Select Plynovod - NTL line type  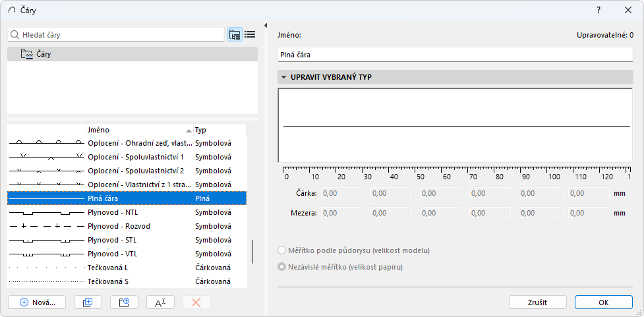pyautogui.click(x=127, y=212)
